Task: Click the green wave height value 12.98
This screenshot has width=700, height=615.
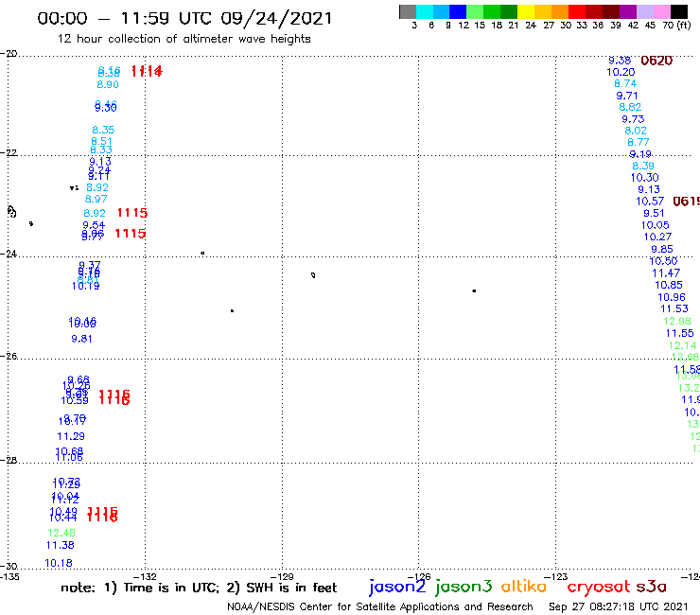Action: (677, 321)
